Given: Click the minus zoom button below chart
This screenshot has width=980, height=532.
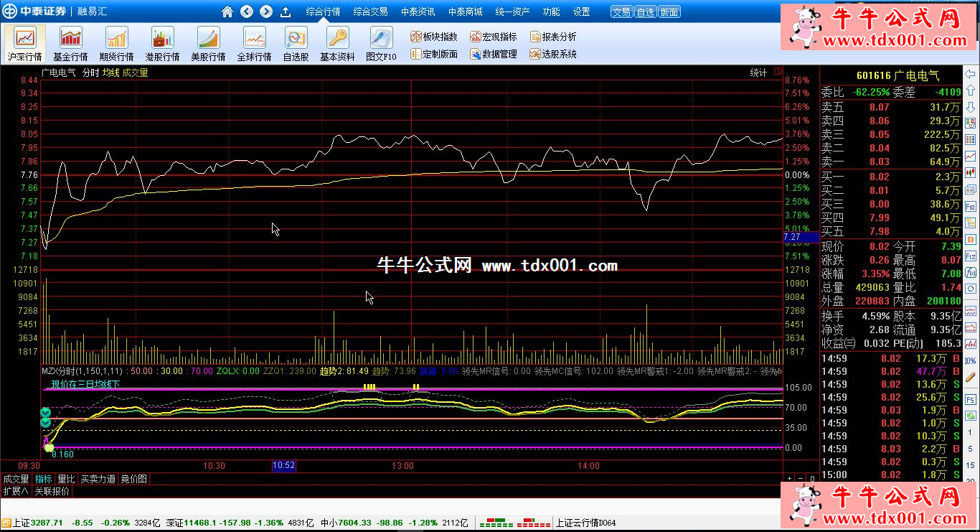Looking at the screenshot, I should (801, 479).
